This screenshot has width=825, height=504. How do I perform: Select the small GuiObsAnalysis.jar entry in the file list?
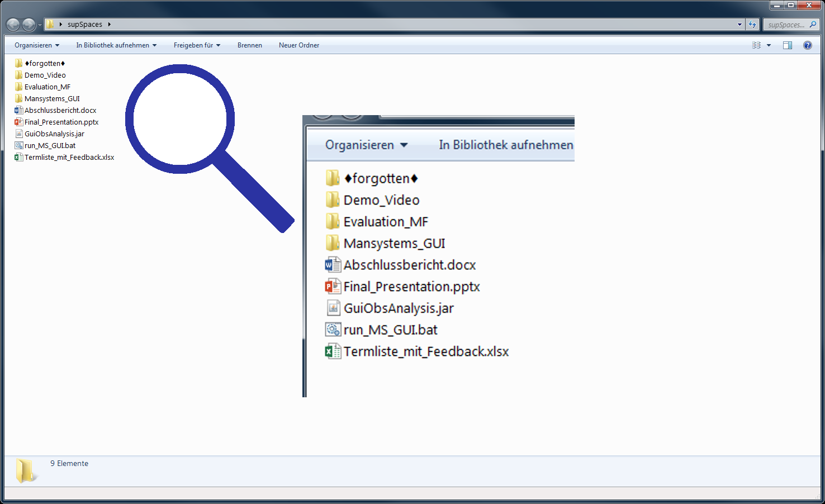click(54, 134)
